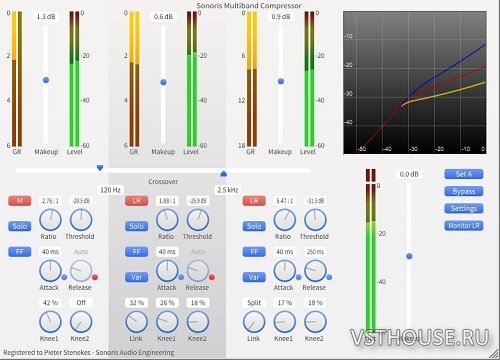Toggle the red M channel mode button

tap(20, 201)
